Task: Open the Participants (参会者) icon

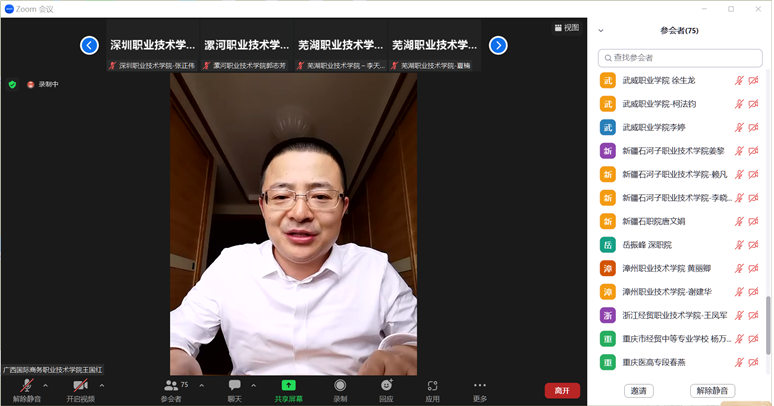Action: [x=171, y=386]
